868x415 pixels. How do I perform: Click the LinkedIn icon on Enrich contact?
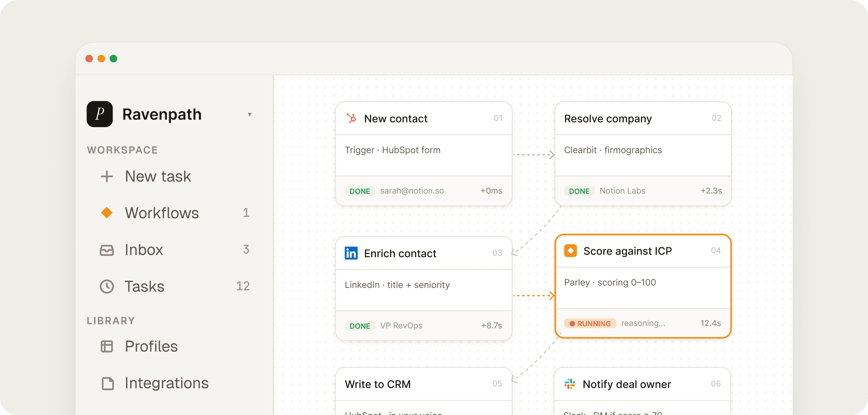click(351, 253)
